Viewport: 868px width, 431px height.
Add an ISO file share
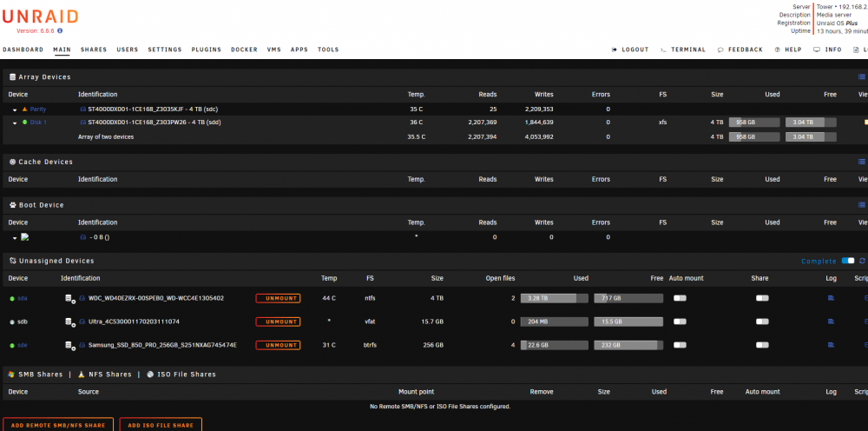pyautogui.click(x=161, y=425)
